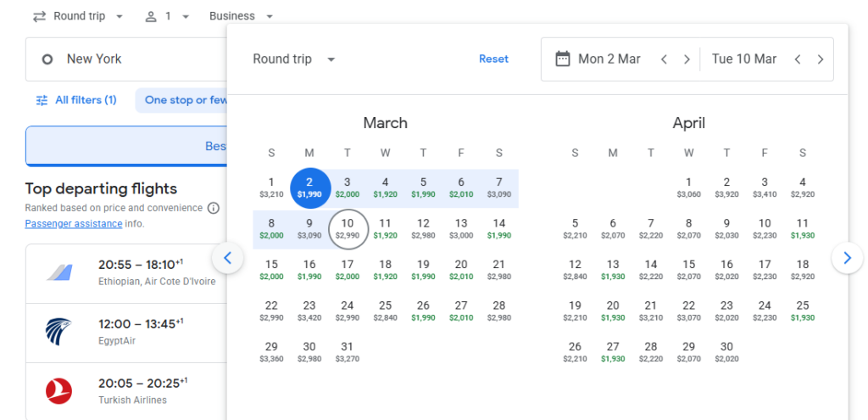Select March 11 priced $1,920
868x420 pixels.
click(386, 229)
